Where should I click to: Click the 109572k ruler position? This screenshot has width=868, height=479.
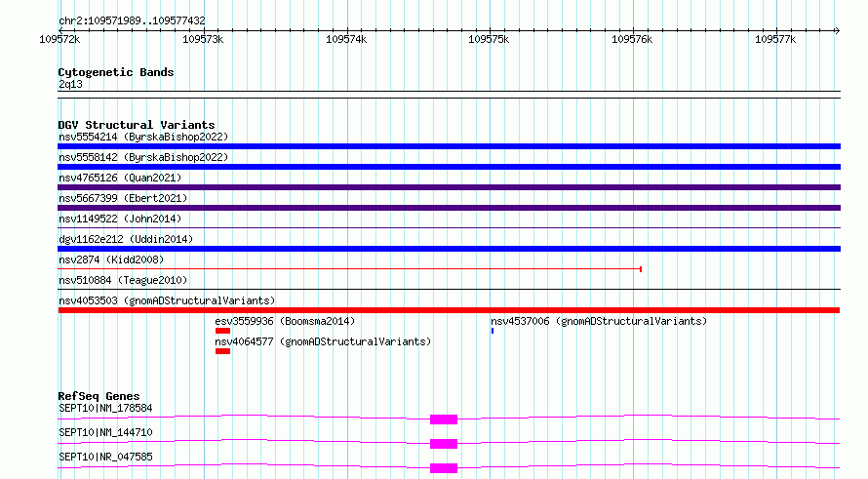pos(59,39)
